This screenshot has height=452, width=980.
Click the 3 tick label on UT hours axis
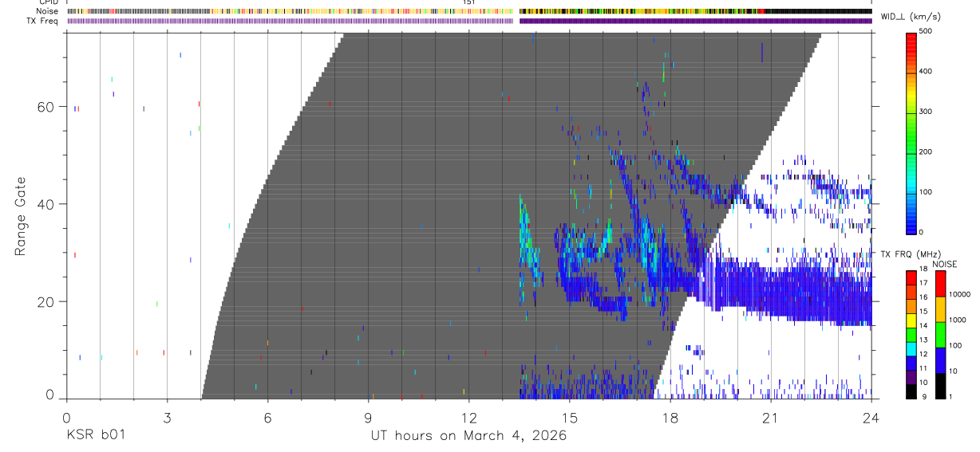pyautogui.click(x=167, y=418)
